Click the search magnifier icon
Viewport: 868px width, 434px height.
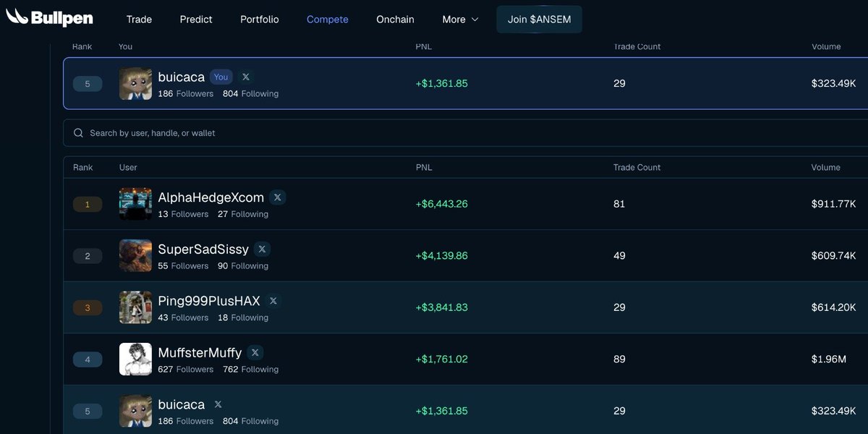click(79, 133)
